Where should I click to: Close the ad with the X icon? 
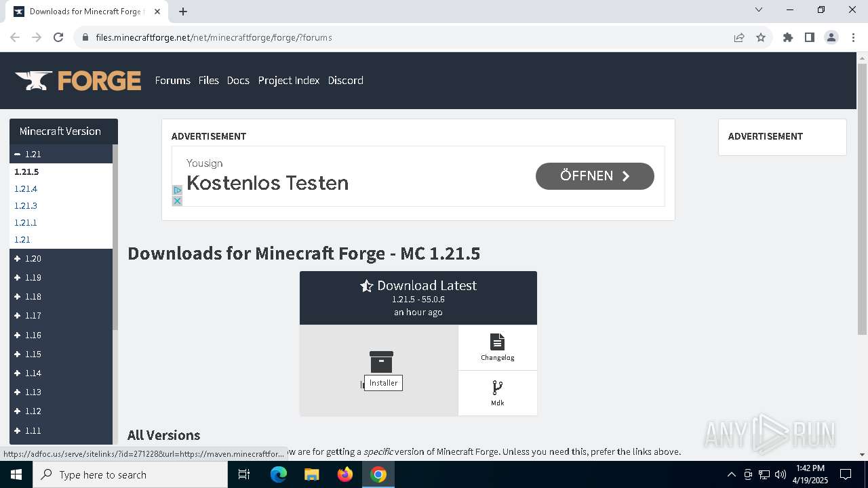coord(177,201)
